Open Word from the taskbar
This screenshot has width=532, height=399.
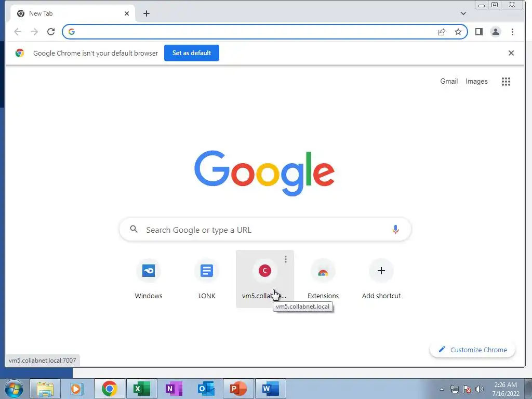[270, 389]
